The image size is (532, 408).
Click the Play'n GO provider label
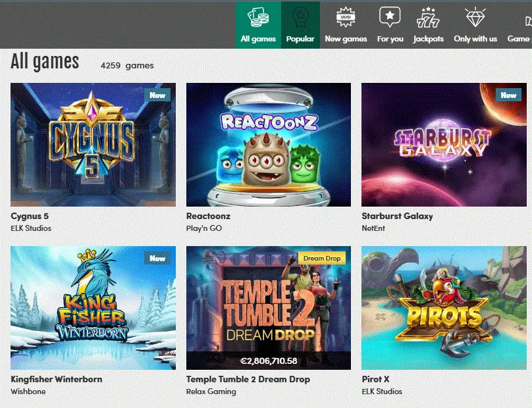204,228
